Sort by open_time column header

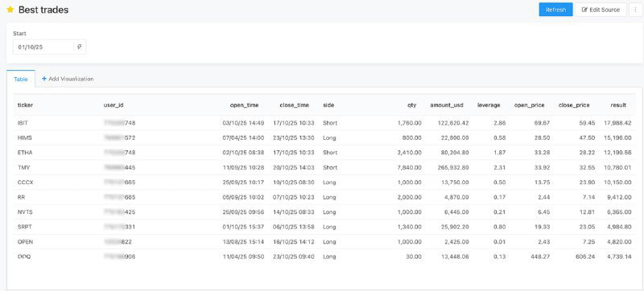pos(245,105)
